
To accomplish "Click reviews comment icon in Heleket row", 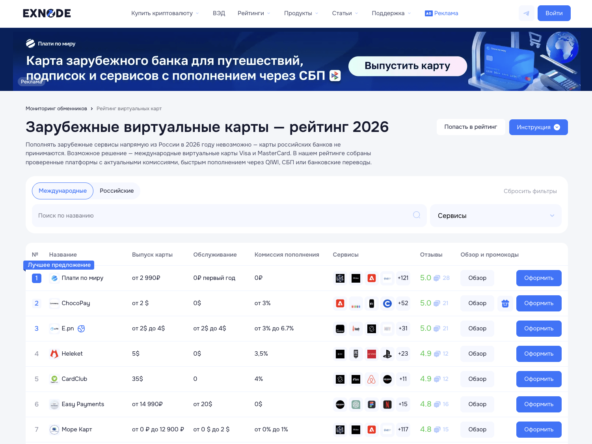I will 437,354.
